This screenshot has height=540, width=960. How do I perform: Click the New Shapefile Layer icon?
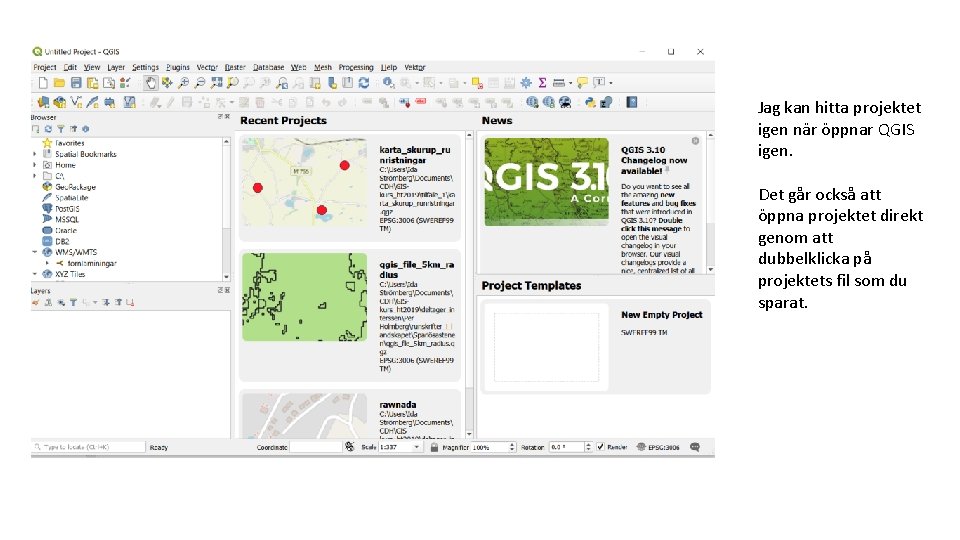pyautogui.click(x=76, y=102)
